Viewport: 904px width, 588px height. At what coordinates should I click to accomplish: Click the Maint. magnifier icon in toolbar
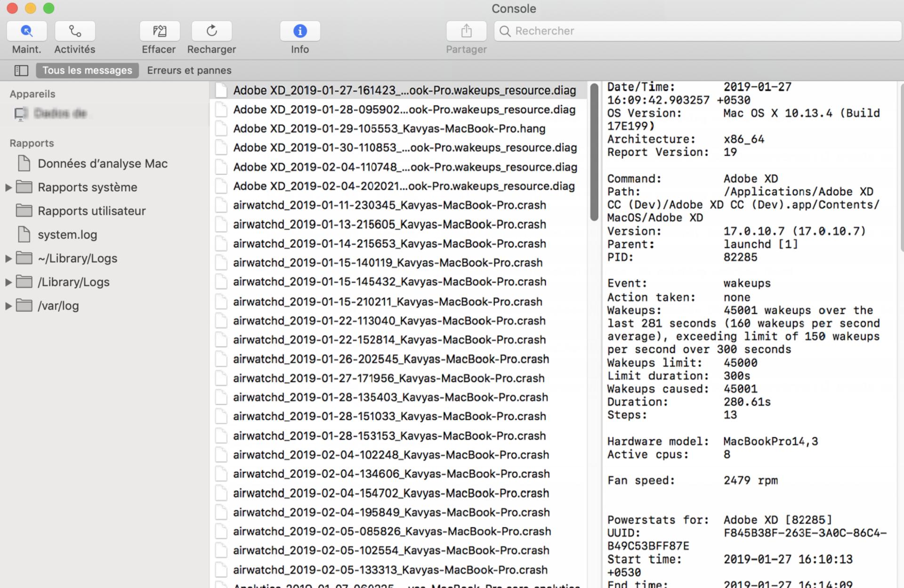(26, 31)
